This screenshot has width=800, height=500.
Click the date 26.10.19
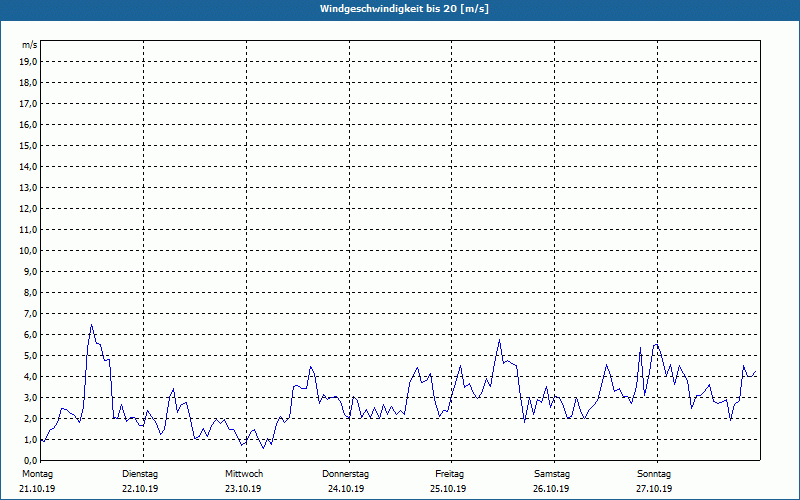552,489
